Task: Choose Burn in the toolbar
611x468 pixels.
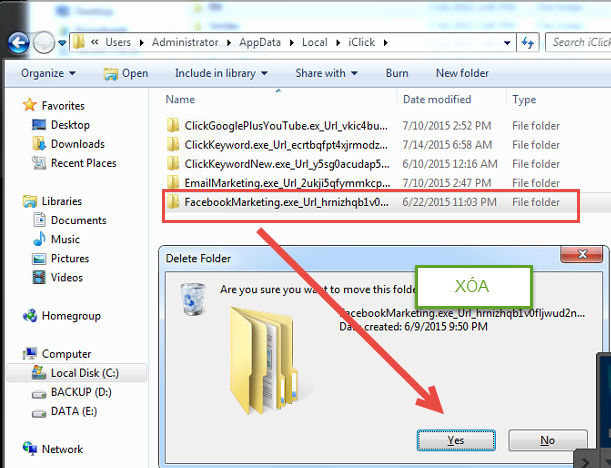Action: click(397, 73)
